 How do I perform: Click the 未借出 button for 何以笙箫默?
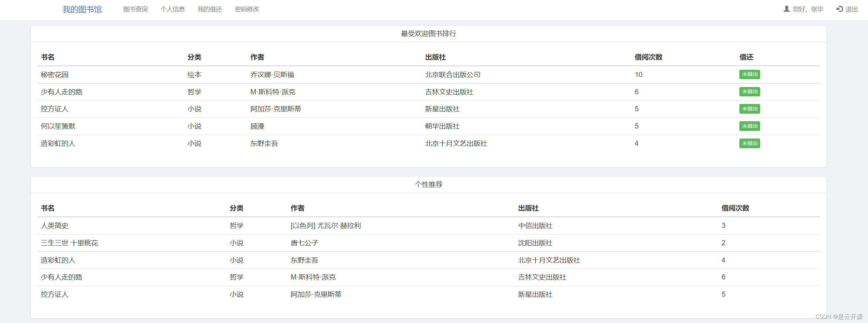pos(749,126)
